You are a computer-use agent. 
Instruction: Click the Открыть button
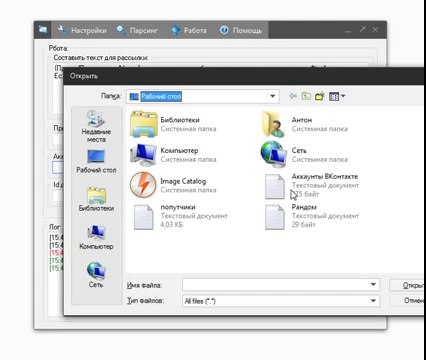pos(407,285)
